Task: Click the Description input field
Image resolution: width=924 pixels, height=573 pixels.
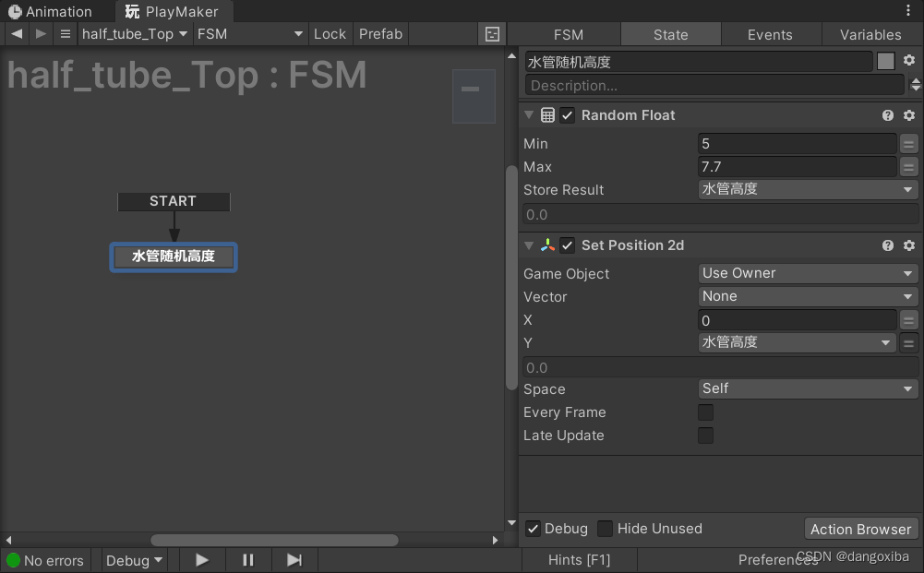Action: pos(714,85)
